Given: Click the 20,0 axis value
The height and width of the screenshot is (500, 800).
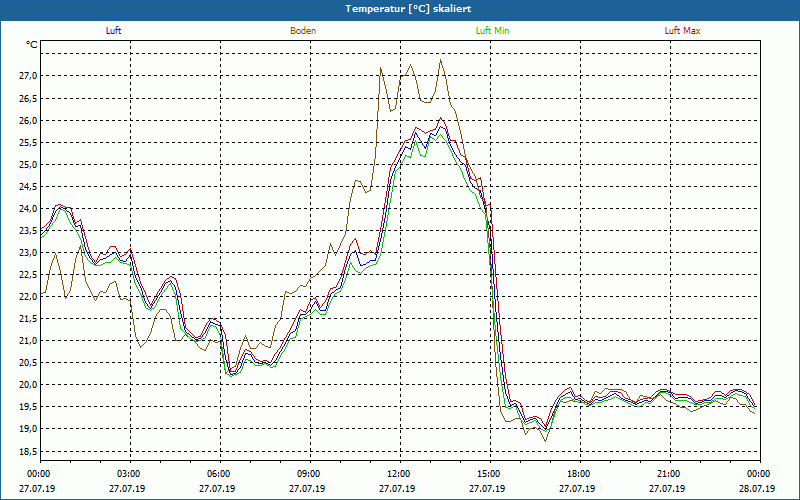Looking at the screenshot, I should pos(28,384).
